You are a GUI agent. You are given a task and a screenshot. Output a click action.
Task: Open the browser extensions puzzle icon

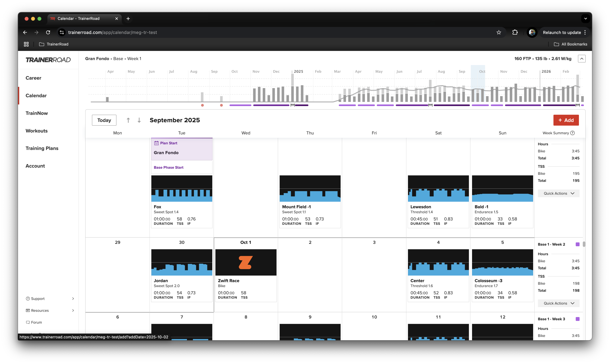(x=515, y=32)
